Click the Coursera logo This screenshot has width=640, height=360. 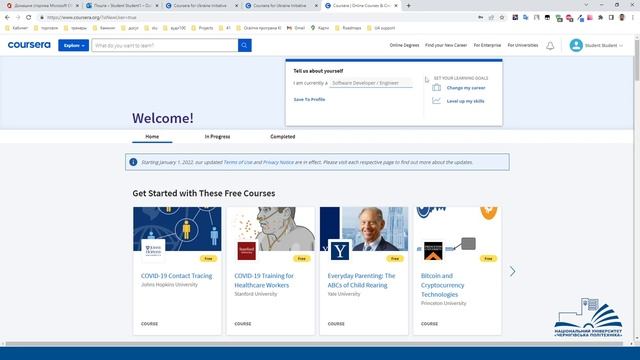[x=29, y=45]
